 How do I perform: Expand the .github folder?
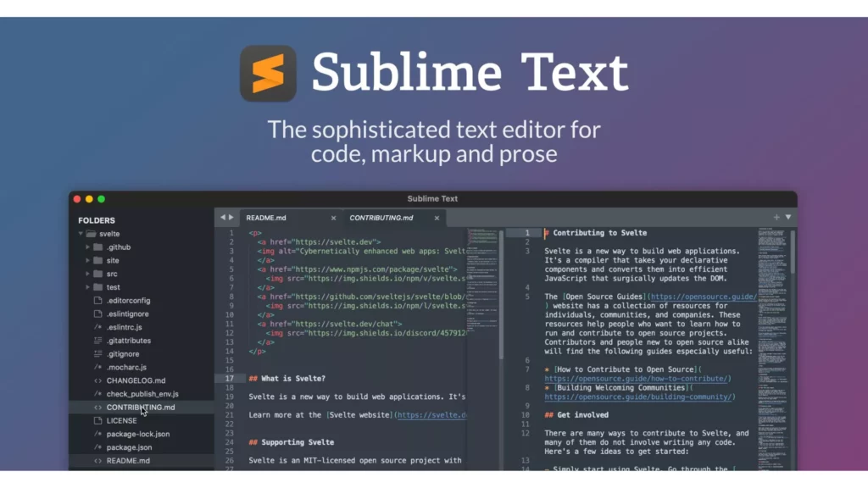(x=87, y=247)
